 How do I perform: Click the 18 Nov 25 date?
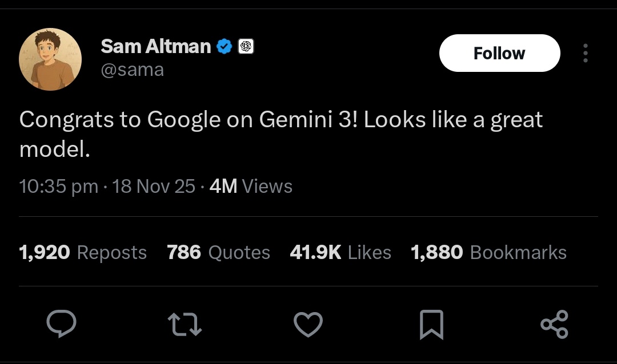pyautogui.click(x=154, y=187)
